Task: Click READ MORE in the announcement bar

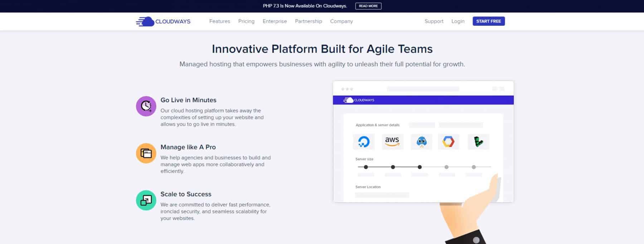Action: (368, 6)
